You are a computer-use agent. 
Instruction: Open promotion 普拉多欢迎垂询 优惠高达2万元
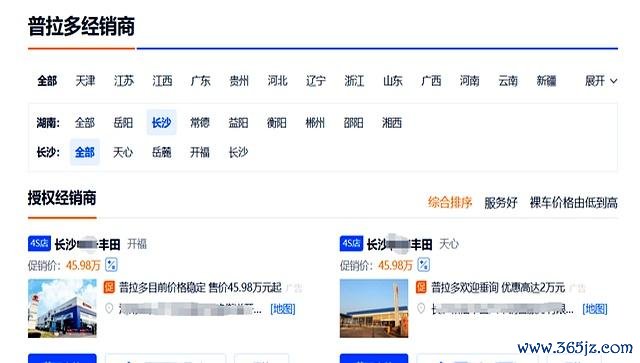(x=498, y=287)
